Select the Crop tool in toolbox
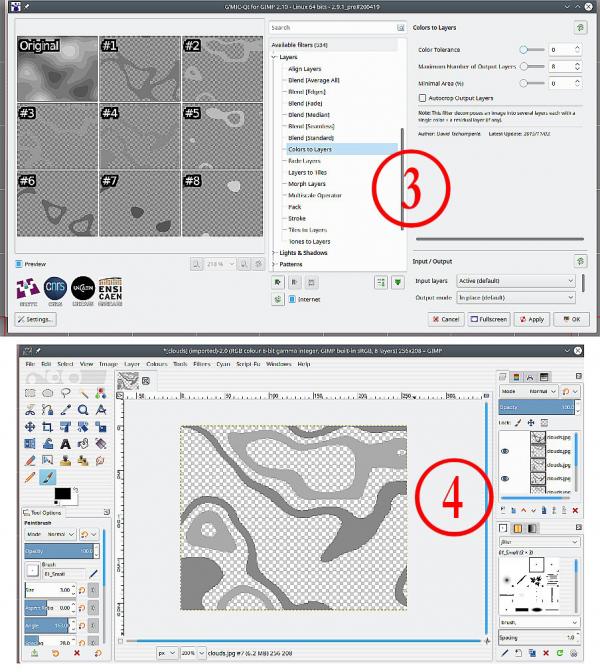Image resolution: width=600 pixels, height=672 pixels. (x=47, y=427)
